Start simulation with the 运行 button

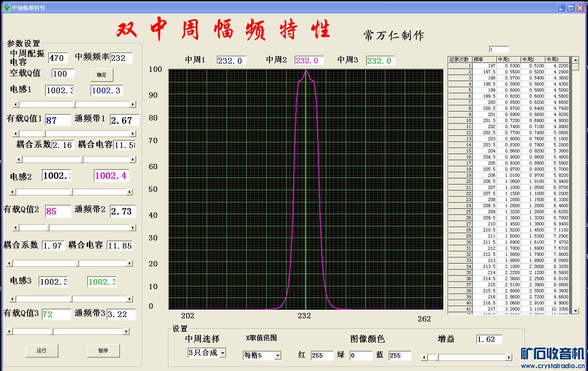point(42,351)
